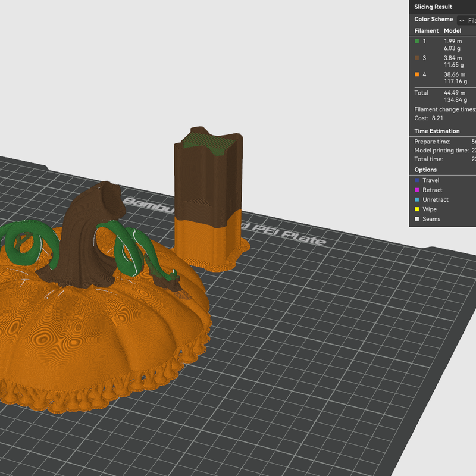This screenshot has width=476, height=476.
Task: Toggle the Unretract option display
Action: (x=431, y=200)
